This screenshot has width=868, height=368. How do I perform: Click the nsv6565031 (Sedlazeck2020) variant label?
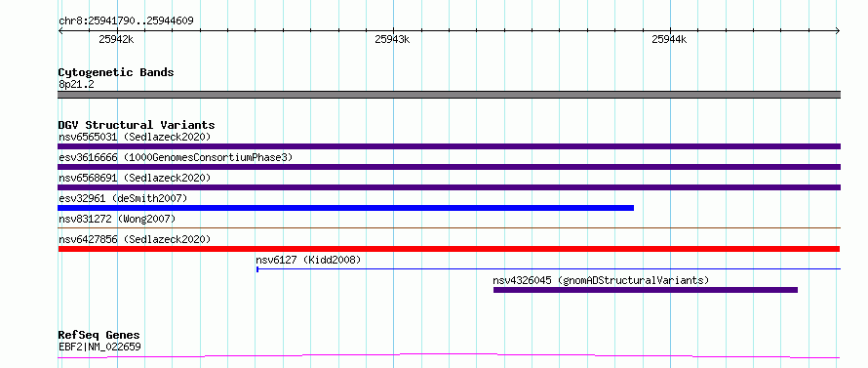[x=135, y=137]
